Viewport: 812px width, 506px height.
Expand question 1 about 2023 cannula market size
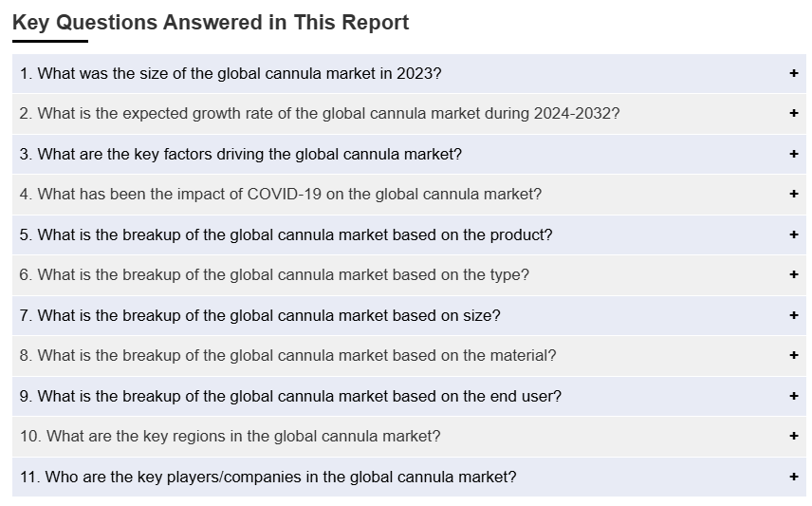coord(231,73)
